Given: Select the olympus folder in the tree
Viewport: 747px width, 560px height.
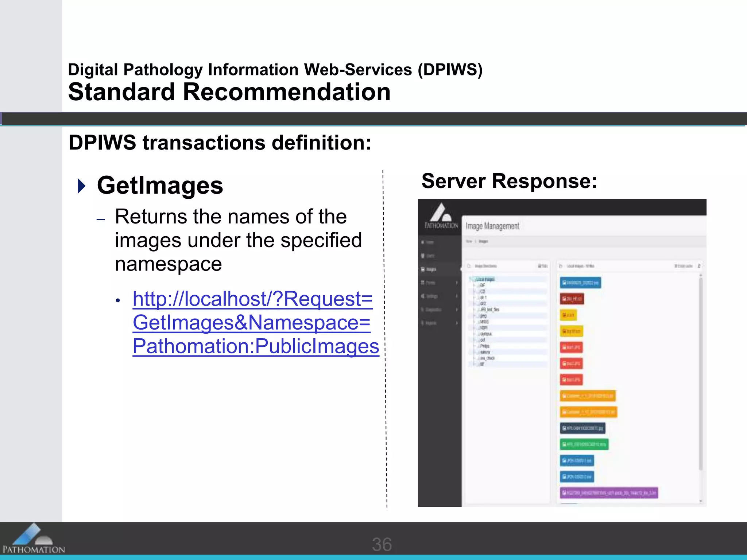Looking at the screenshot, I should coord(486,334).
